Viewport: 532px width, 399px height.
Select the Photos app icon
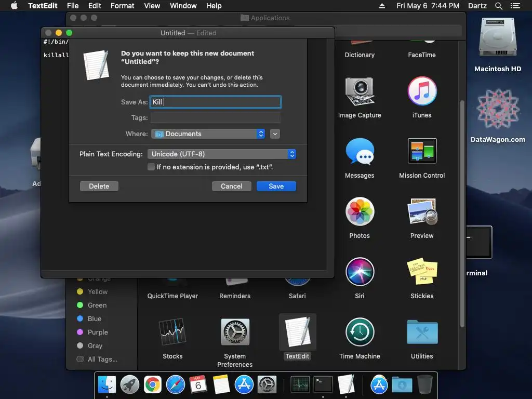pos(360,211)
